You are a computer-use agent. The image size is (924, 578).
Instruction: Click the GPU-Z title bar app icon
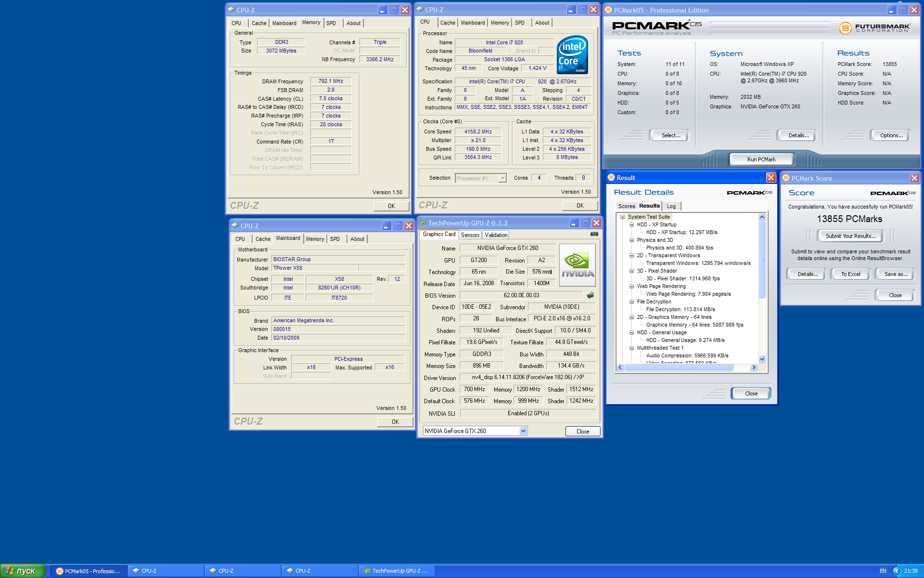coord(423,223)
